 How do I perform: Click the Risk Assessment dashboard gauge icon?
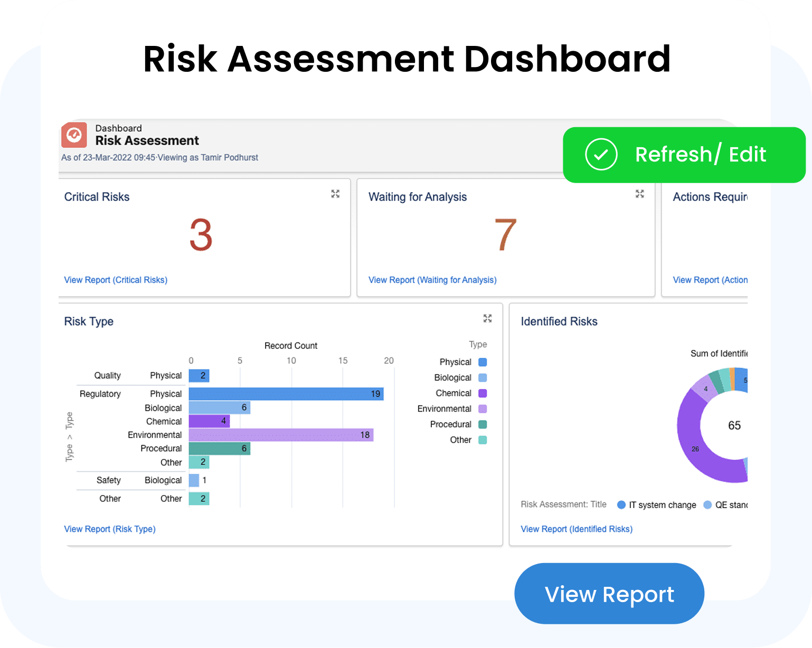pos(74,135)
